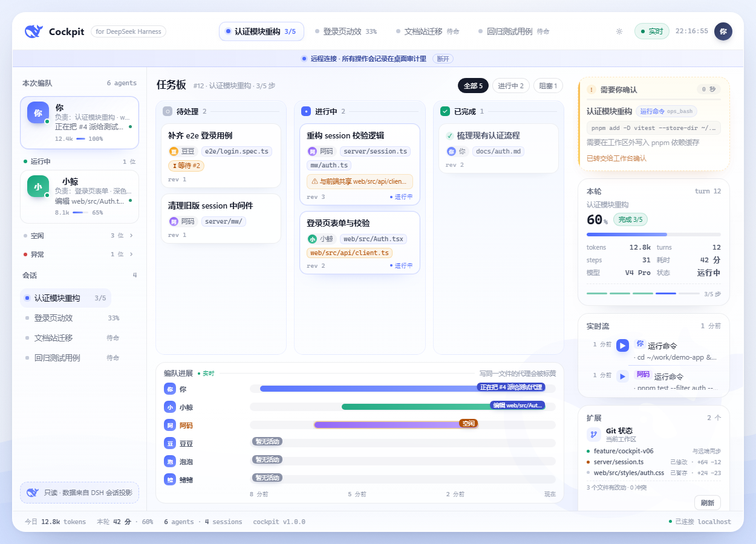Select the 小鲸 green agent avatar

[38, 186]
